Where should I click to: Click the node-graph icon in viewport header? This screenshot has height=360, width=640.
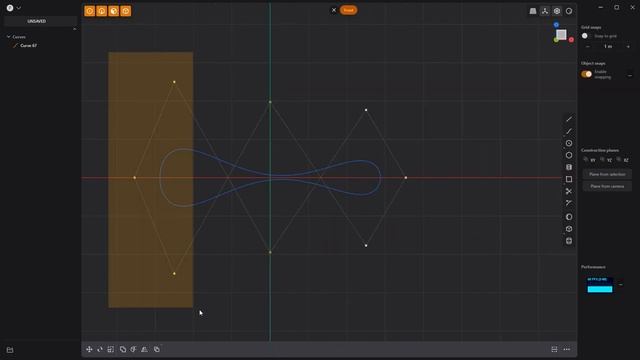coord(545,11)
